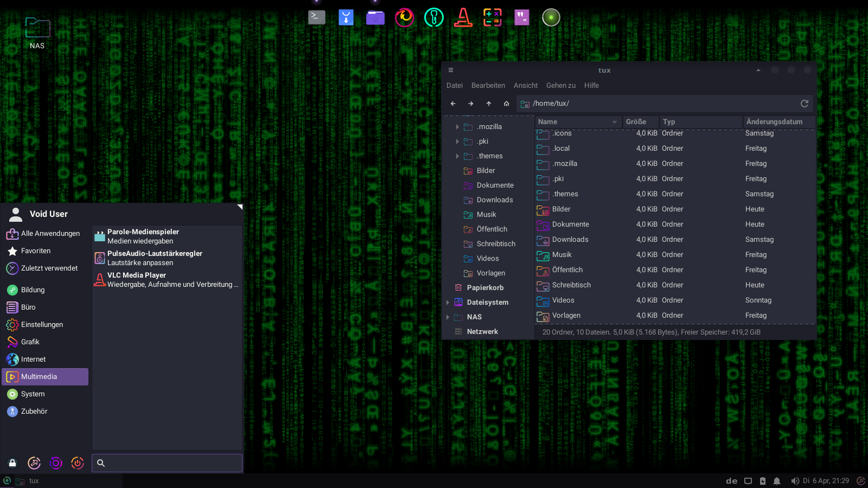Image resolution: width=868 pixels, height=488 pixels.
Task: Select the Internet category in menu
Action: click(x=45, y=359)
